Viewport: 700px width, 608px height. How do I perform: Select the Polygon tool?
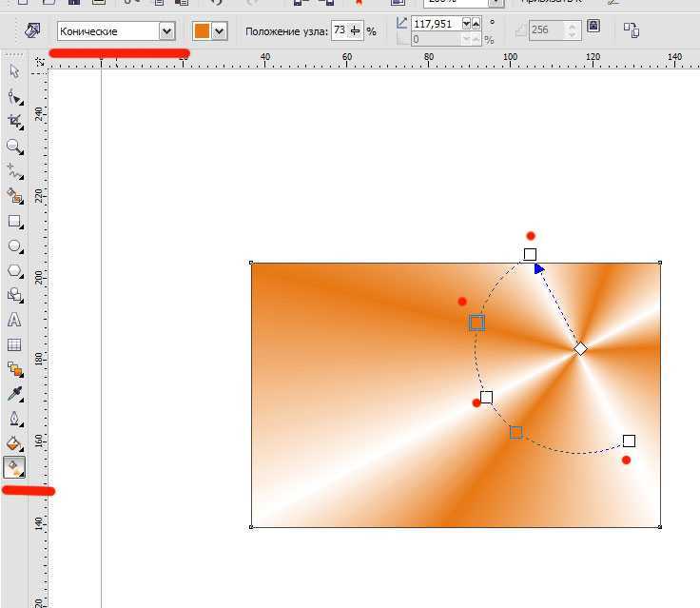click(15, 271)
